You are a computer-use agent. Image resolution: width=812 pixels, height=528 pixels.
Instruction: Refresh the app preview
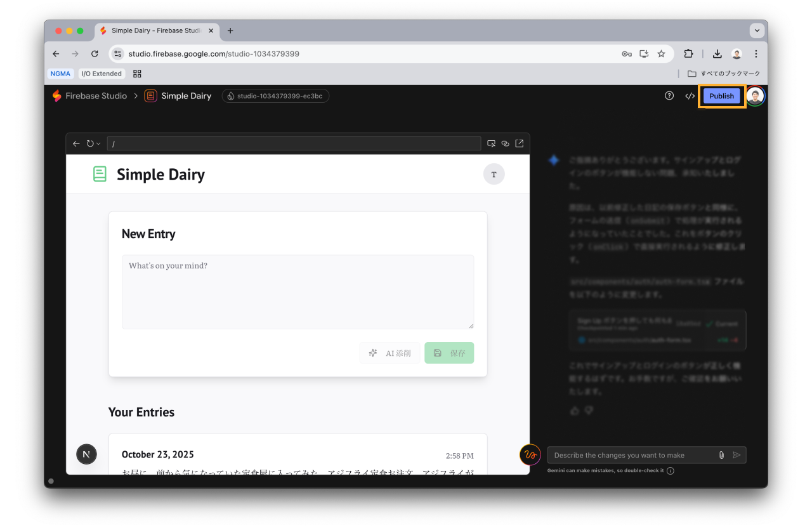tap(89, 143)
